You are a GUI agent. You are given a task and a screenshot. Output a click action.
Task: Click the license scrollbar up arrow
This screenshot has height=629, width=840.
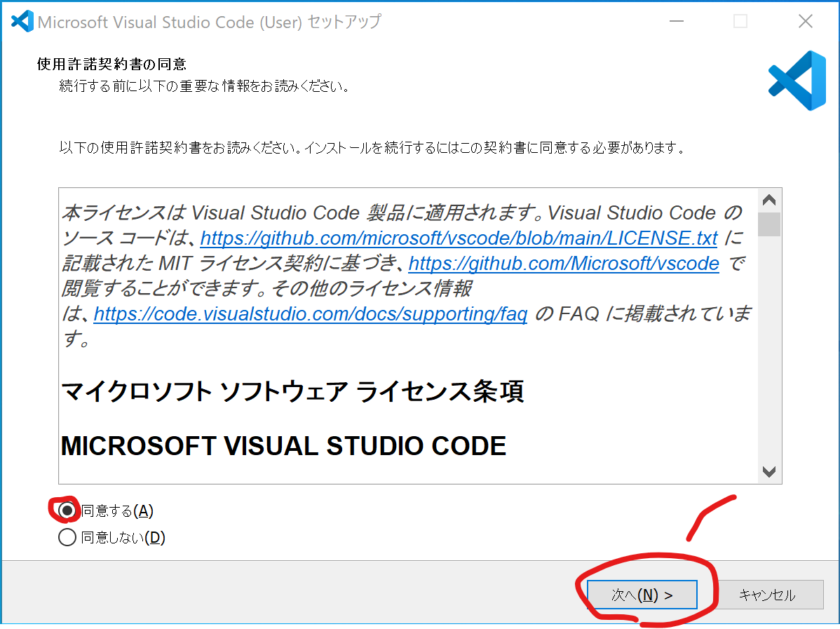point(769,200)
